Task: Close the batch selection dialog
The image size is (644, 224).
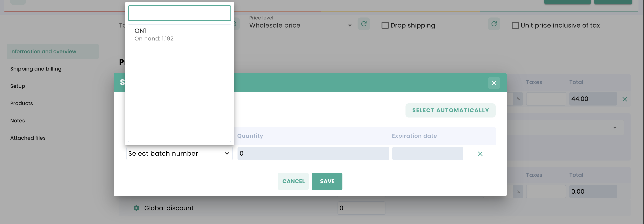Action: [494, 83]
